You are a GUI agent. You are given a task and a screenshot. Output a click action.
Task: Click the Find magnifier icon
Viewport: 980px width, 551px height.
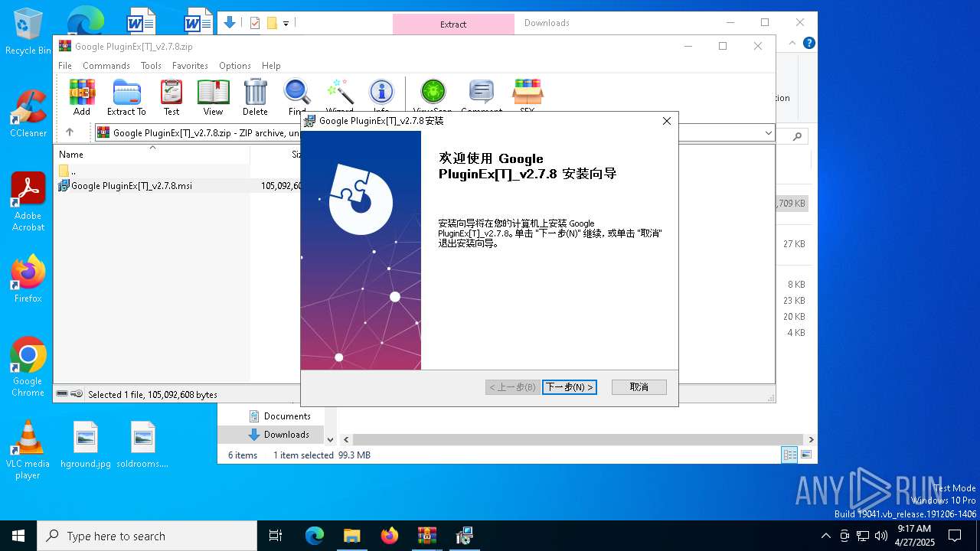pos(297,96)
